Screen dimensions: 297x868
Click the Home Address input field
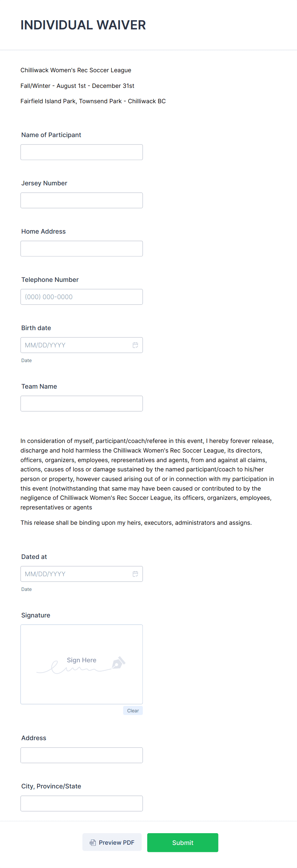coord(81,248)
